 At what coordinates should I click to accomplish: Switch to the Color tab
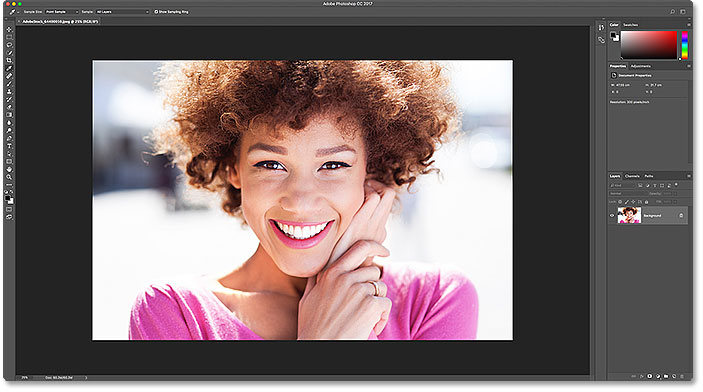point(614,25)
